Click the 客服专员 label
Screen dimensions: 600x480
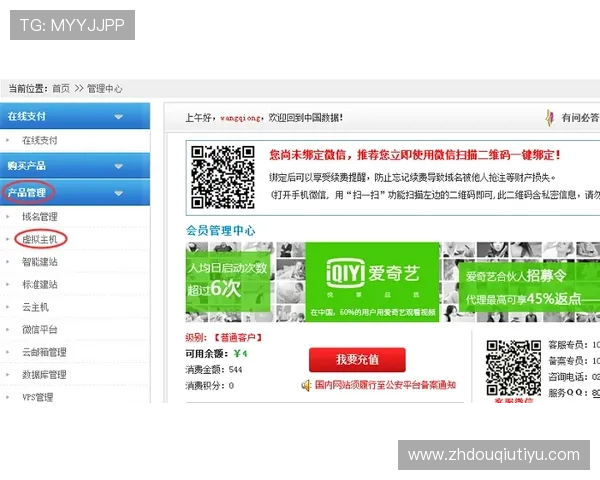tap(566, 344)
